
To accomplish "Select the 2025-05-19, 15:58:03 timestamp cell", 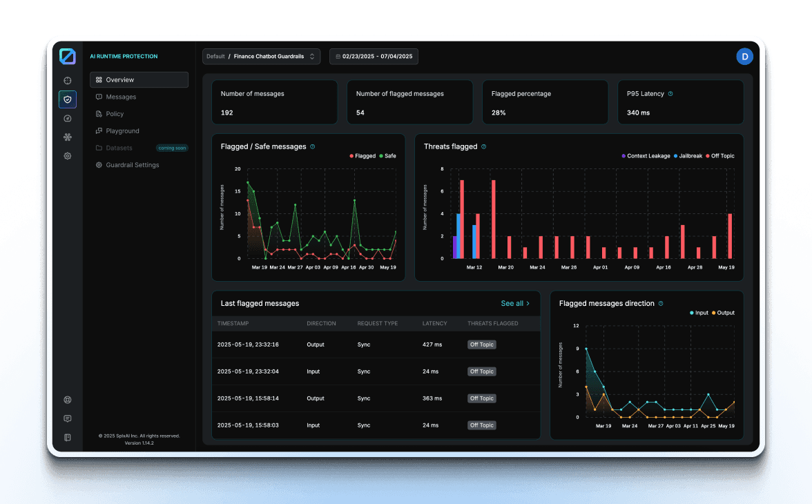I will 248,425.
